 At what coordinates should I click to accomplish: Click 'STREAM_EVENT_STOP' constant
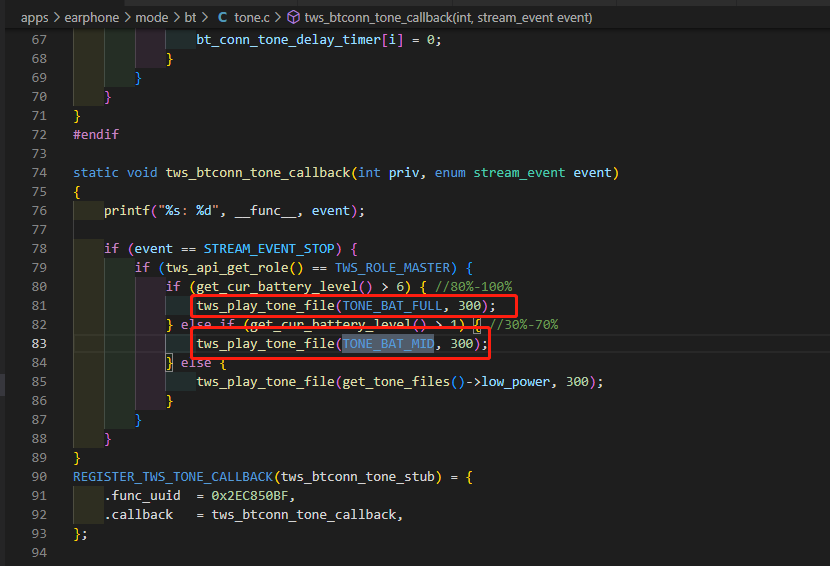[269, 249]
